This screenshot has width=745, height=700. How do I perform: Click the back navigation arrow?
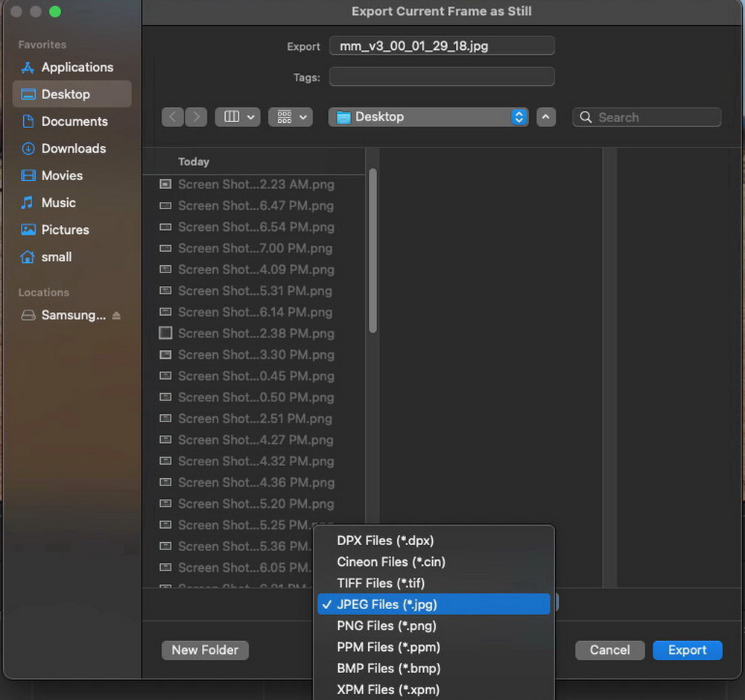[173, 117]
